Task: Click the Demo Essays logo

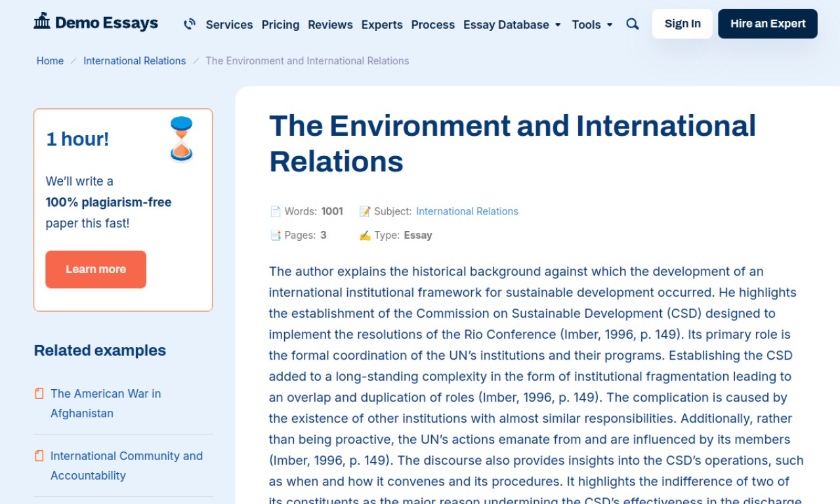Action: pyautogui.click(x=96, y=23)
